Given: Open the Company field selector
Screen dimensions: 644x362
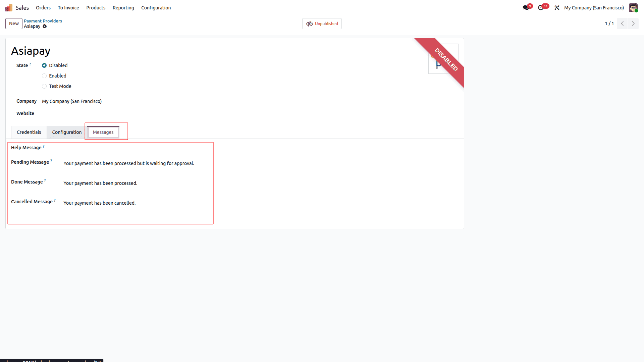Looking at the screenshot, I should [71, 101].
